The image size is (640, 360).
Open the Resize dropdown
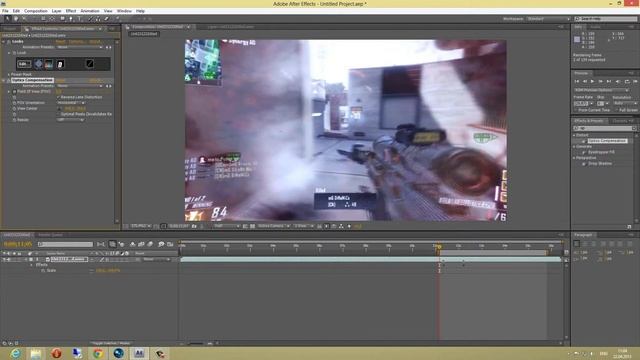point(70,120)
